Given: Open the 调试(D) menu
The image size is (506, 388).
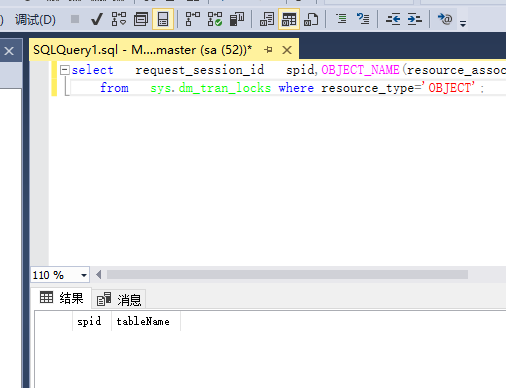Looking at the screenshot, I should [x=35, y=20].
